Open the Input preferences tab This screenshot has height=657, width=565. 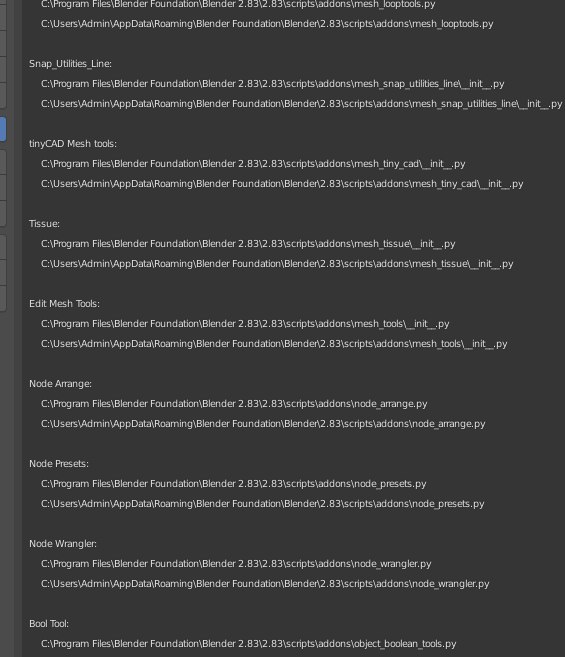click(x=3, y=163)
